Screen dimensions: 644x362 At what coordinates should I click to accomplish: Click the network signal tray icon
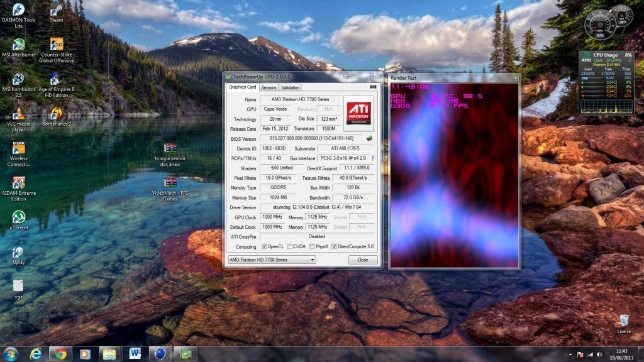pyautogui.click(x=590, y=354)
